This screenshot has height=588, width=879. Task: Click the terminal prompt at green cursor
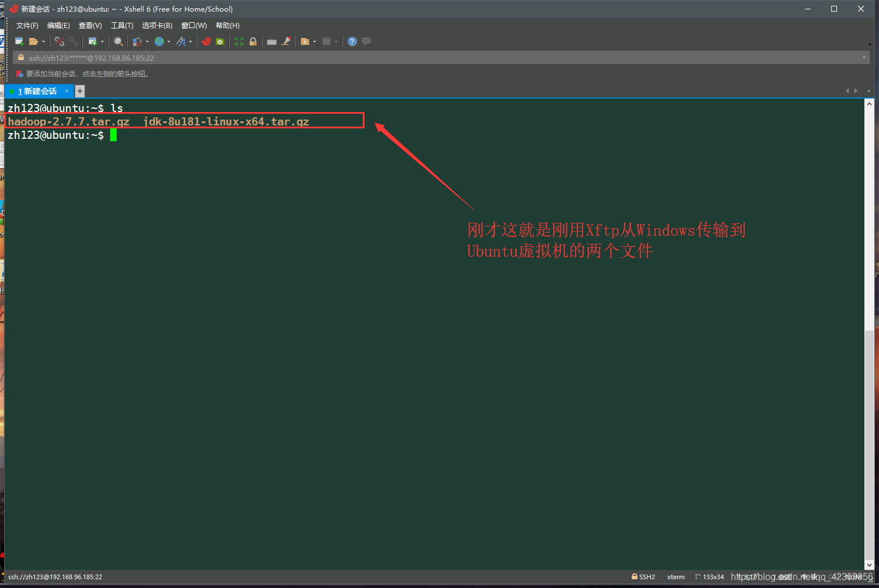tap(113, 135)
